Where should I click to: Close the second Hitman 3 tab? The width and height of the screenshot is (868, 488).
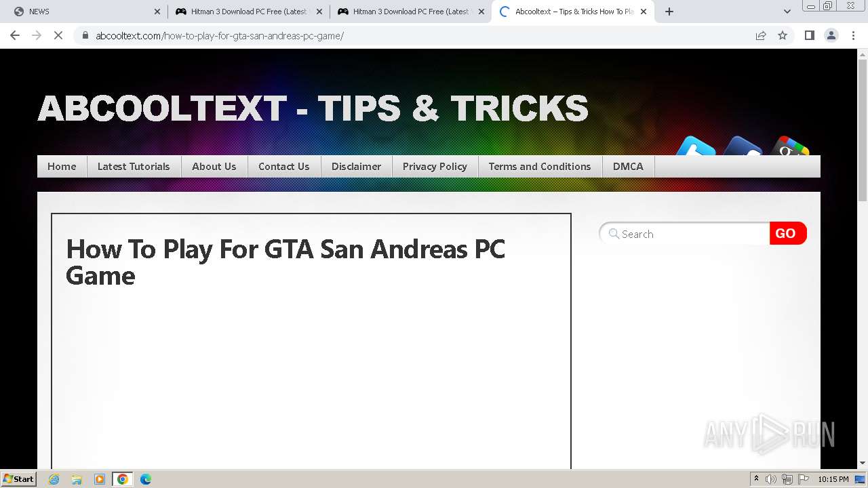tap(481, 12)
